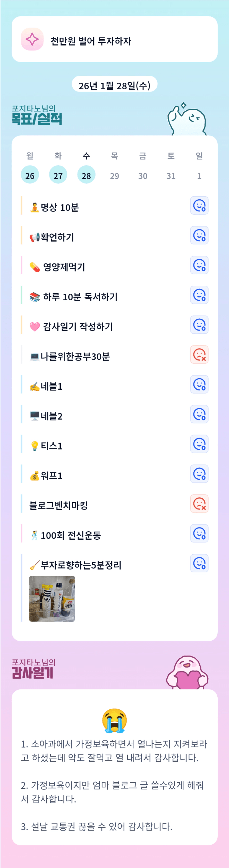Click the smiley icon beside 하루 10분 독서하기
This screenshot has height=868, width=229.
coord(199,295)
